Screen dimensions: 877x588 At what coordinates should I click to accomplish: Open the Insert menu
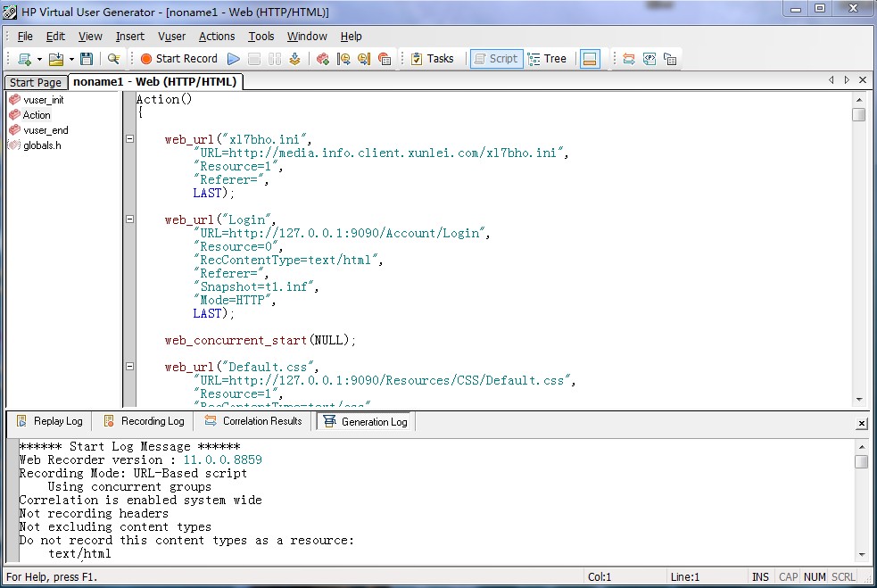point(129,37)
